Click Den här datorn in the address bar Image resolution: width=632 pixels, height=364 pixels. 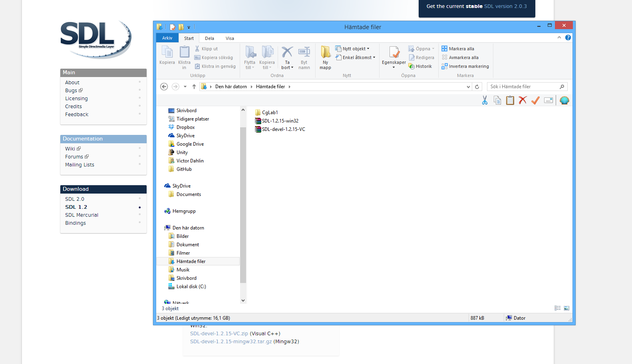pos(231,87)
